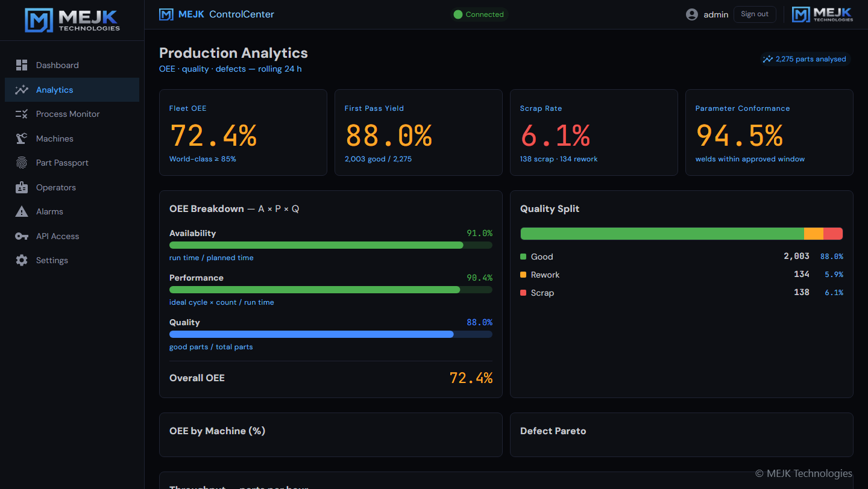Screen dimensions: 868x489
Task: Click the orange Rework legend square
Action: tap(523, 275)
